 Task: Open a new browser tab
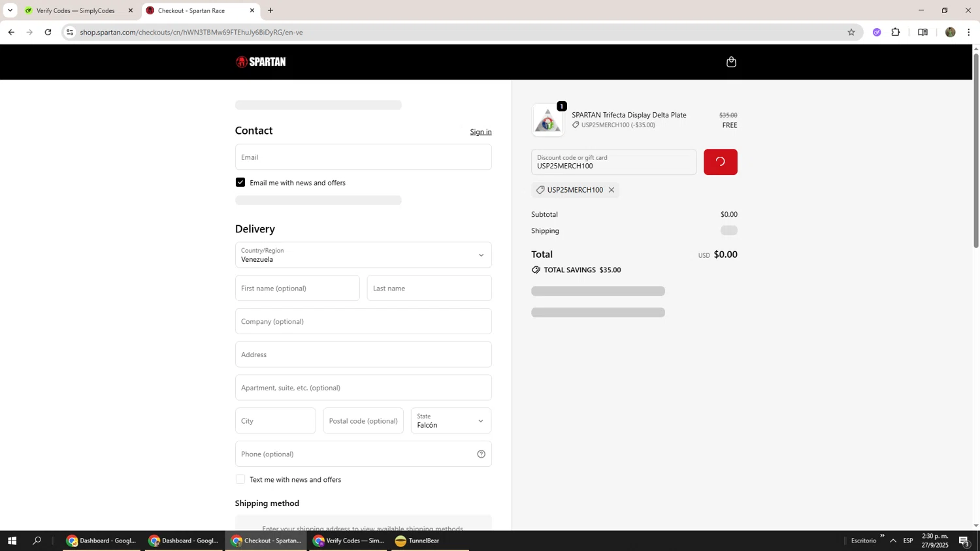click(270, 10)
